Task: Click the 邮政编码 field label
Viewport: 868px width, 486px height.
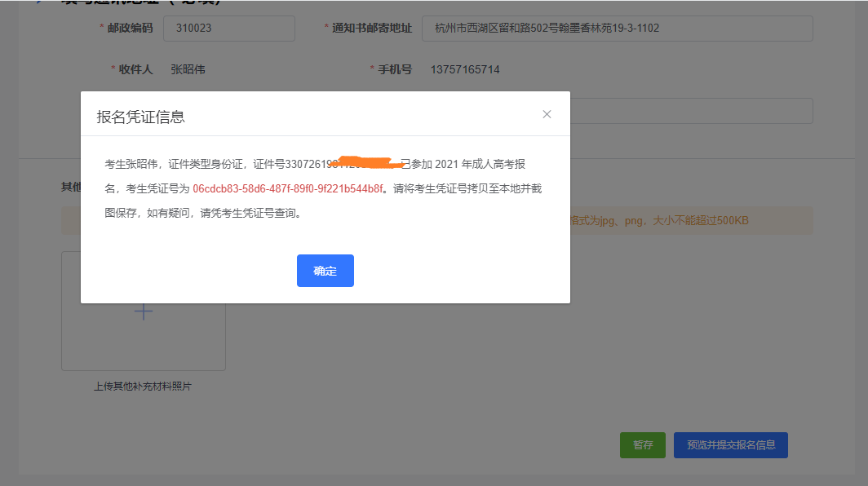Action: (x=130, y=29)
